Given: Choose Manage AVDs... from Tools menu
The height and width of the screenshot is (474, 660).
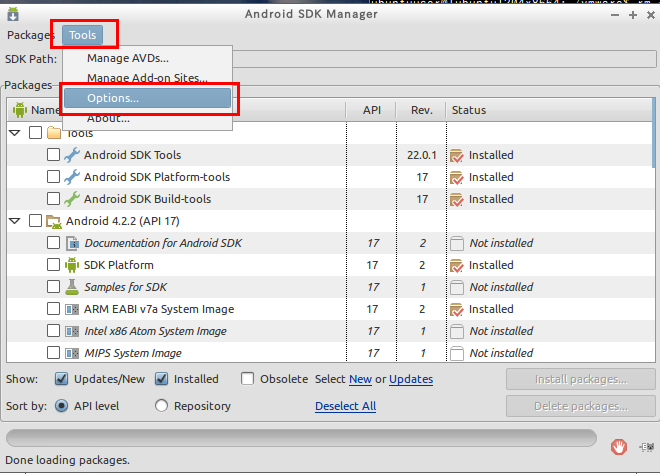Looking at the screenshot, I should [x=147, y=58].
